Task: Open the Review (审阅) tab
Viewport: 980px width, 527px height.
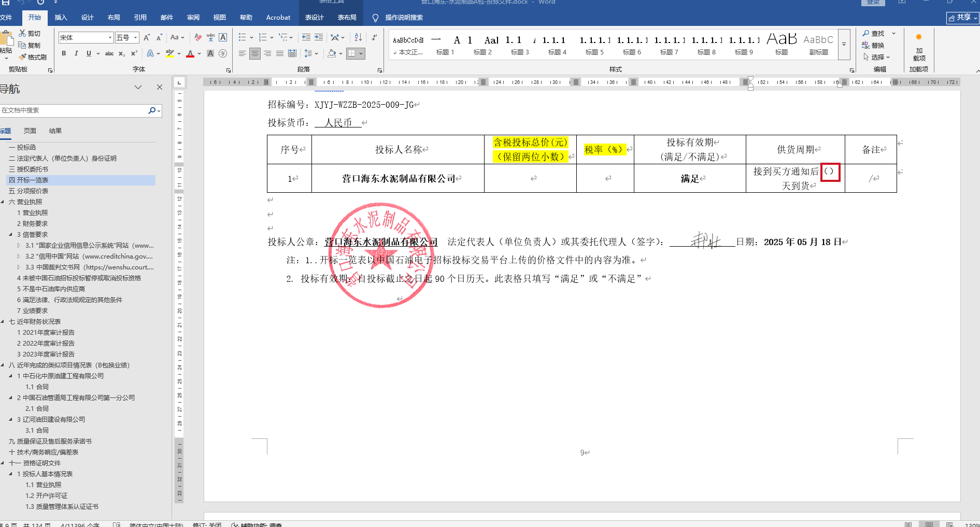Action: click(x=193, y=18)
